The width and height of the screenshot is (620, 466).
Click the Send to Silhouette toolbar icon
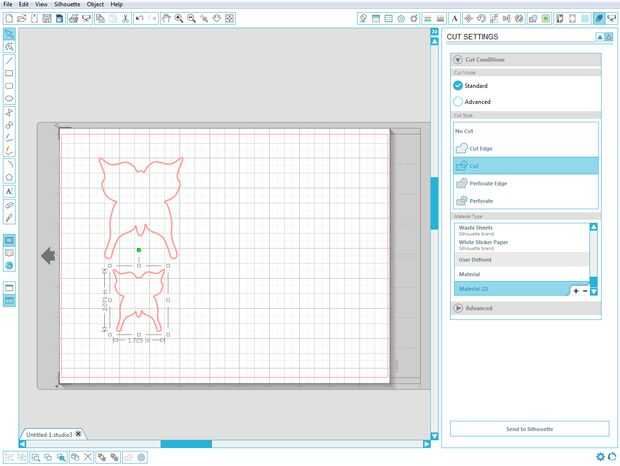[x=612, y=19]
